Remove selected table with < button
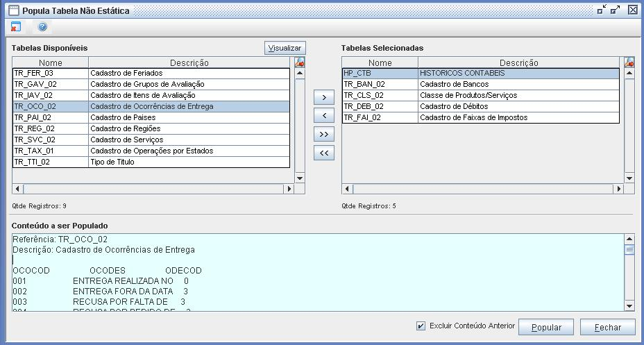 323,115
